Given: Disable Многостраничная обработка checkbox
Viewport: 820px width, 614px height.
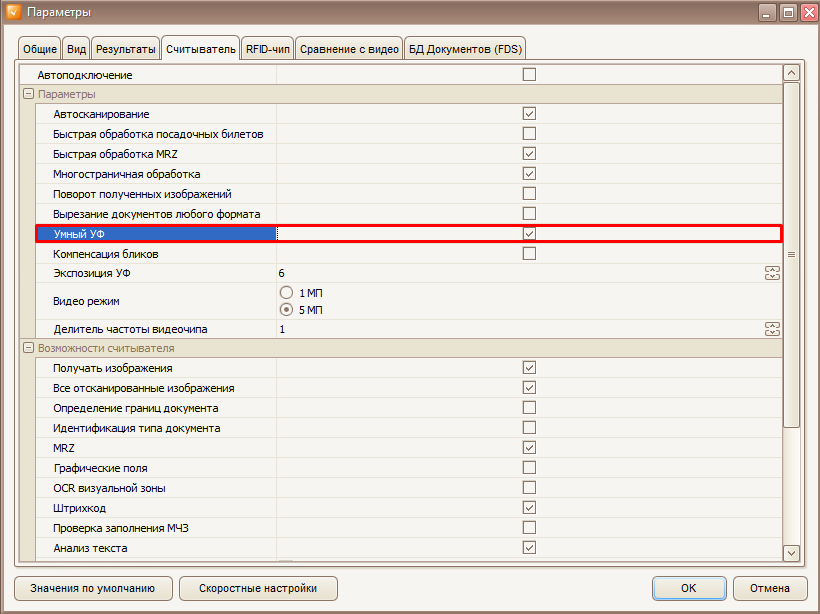Looking at the screenshot, I should point(529,174).
